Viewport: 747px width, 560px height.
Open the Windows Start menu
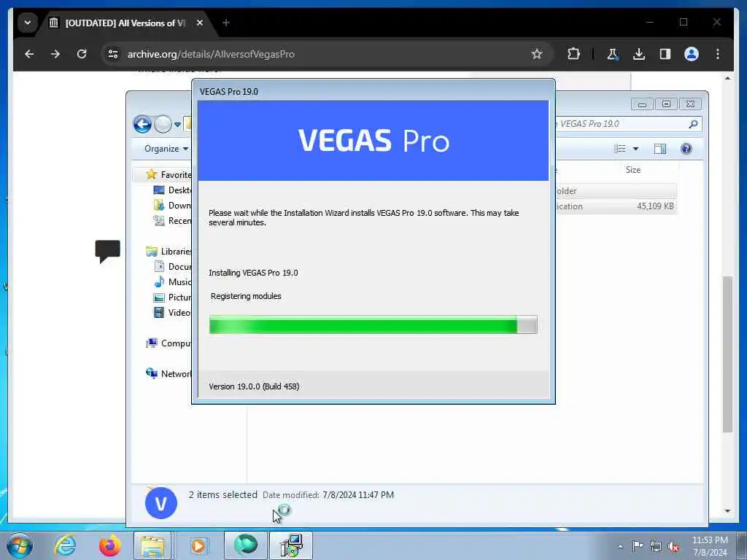[20, 545]
